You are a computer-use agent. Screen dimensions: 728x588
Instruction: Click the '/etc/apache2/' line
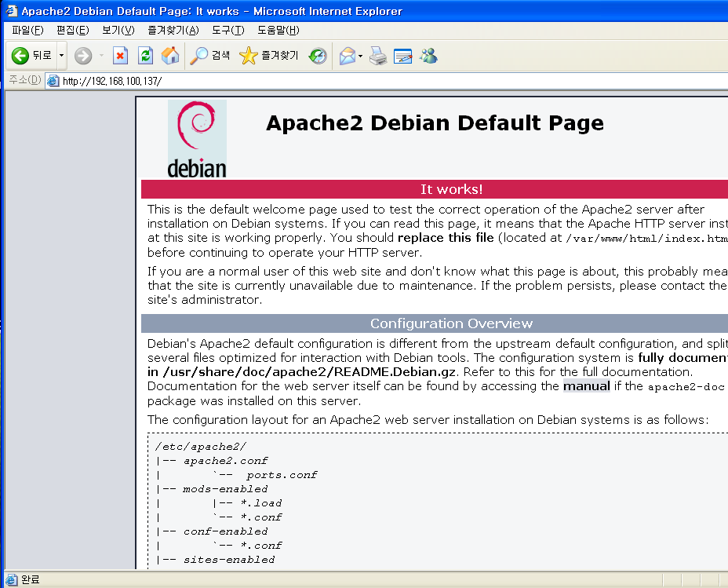(x=201, y=447)
